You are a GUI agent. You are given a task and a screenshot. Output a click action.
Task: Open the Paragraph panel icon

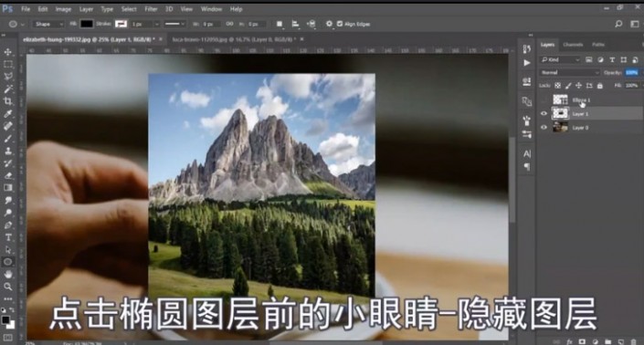(527, 166)
